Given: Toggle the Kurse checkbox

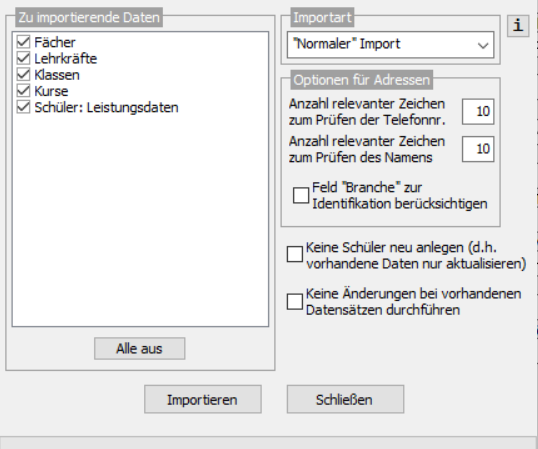Looking at the screenshot, I should pyautogui.click(x=23, y=91).
